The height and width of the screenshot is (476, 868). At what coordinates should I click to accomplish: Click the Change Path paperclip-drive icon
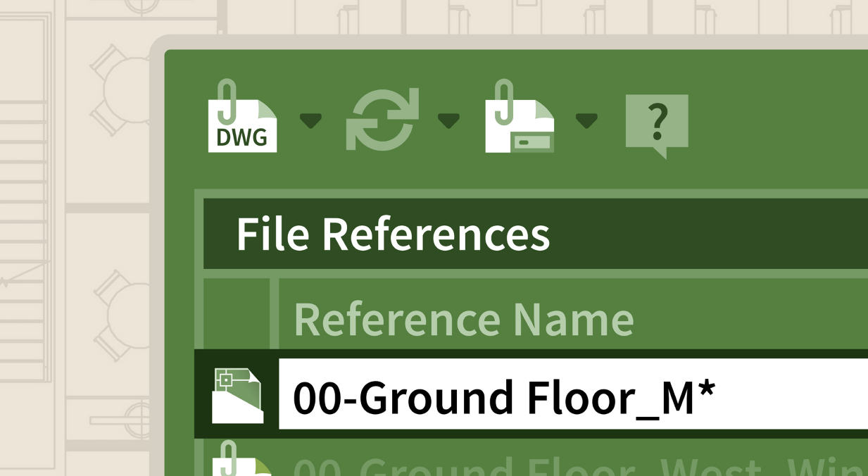click(520, 116)
